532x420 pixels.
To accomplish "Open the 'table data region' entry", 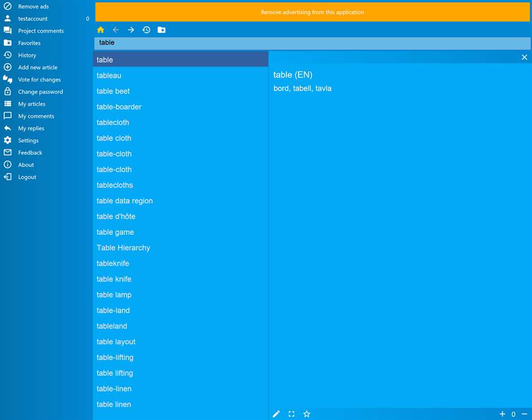I will click(181, 201).
